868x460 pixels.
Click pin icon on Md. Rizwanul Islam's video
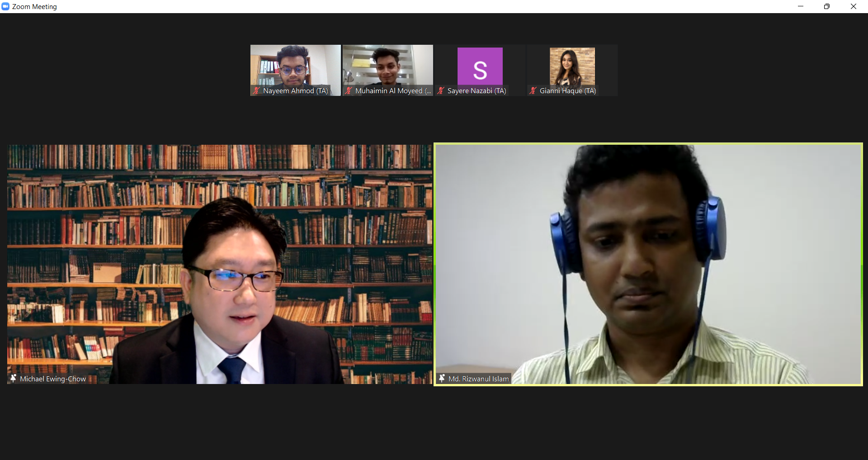pos(442,379)
